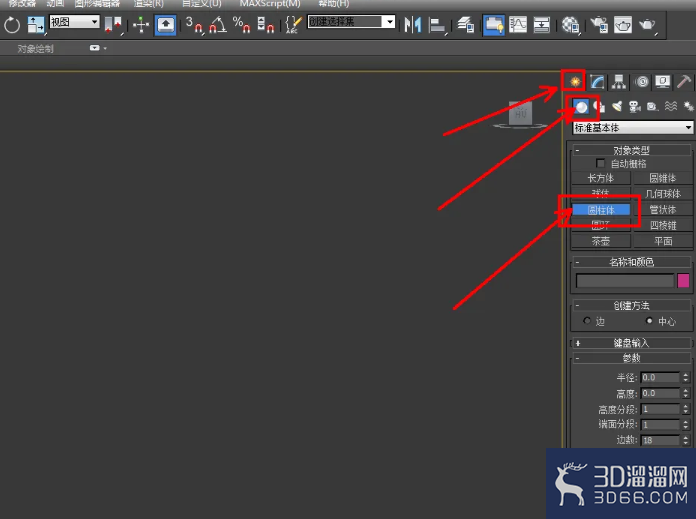Open the Create command panel tab
This screenshot has width=696, height=519.
(574, 81)
